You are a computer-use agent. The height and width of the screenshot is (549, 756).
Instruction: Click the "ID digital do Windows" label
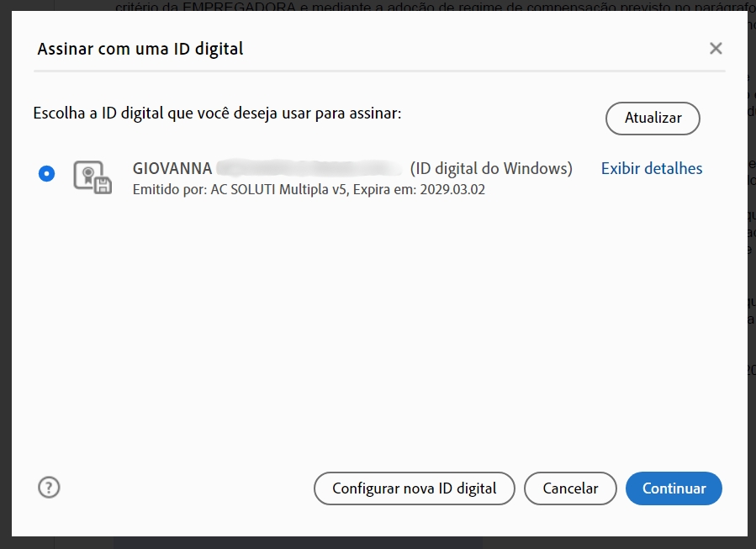point(491,168)
